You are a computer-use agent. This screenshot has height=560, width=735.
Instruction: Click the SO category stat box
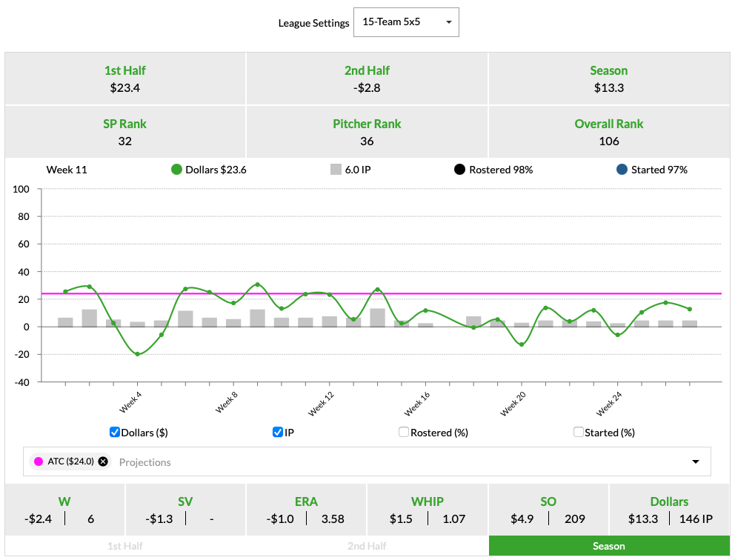pos(548,510)
